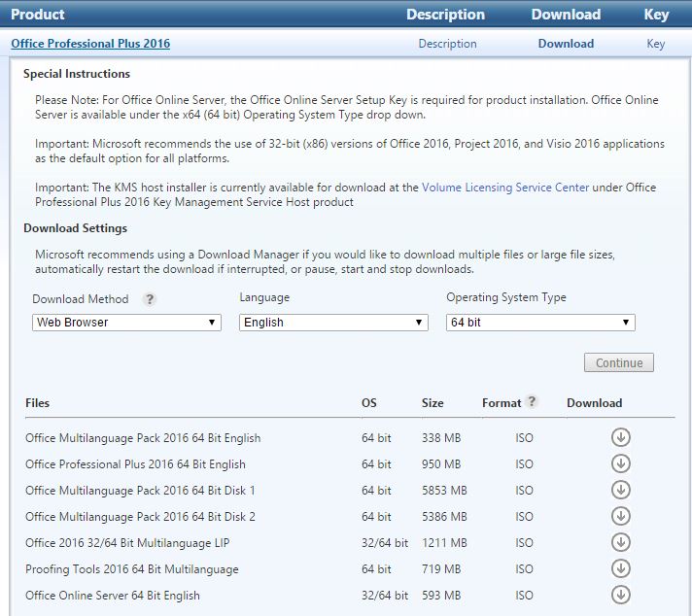Viewport: 692px width, 616px height.
Task: Click the Files column header
Action: [x=38, y=403]
